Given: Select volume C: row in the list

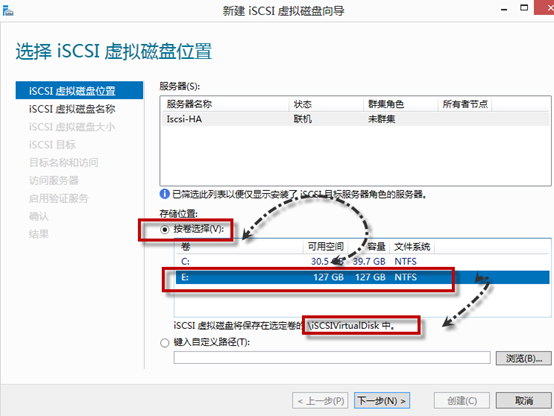Looking at the screenshot, I should click(363, 262).
